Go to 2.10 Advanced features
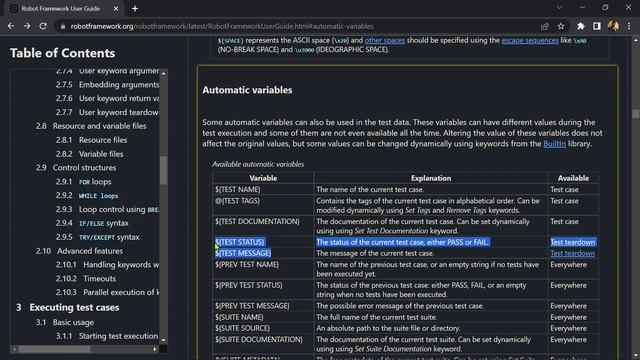Screen dimensions: 640x360 click(79, 251)
